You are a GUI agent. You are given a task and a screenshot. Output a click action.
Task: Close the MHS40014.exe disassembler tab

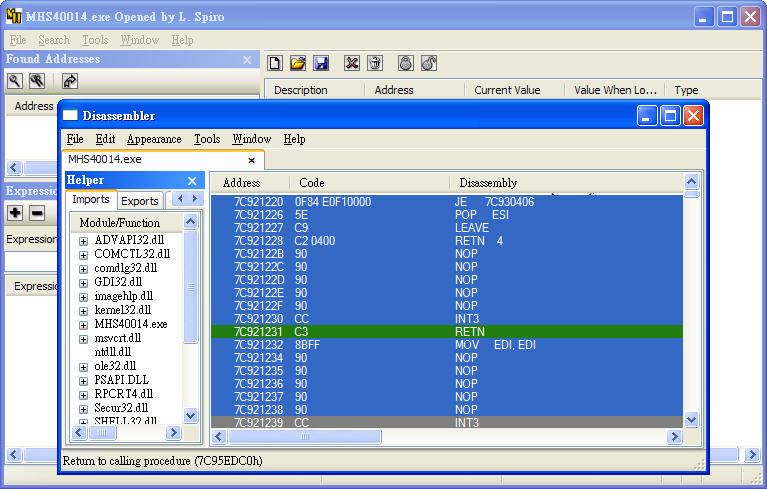(251, 160)
